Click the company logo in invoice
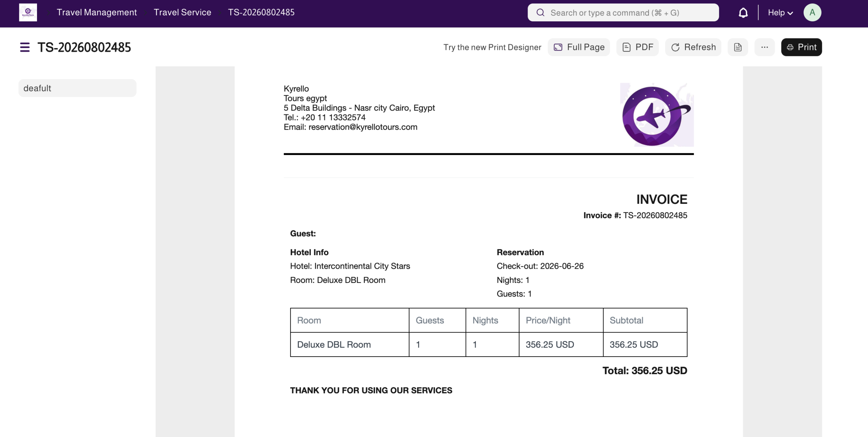 [x=657, y=115]
